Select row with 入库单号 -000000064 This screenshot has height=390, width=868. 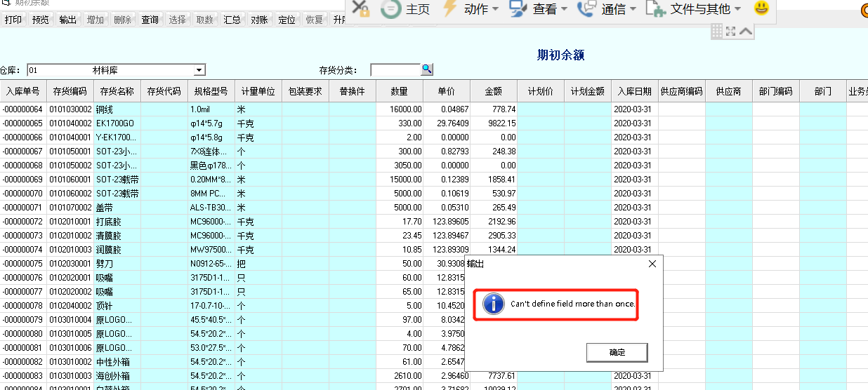click(23, 109)
